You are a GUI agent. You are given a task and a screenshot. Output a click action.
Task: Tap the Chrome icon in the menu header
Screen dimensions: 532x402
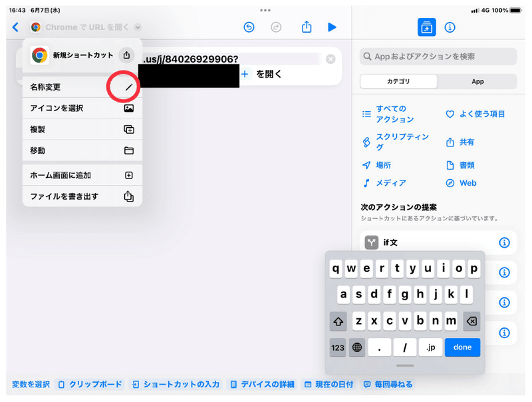pos(39,55)
